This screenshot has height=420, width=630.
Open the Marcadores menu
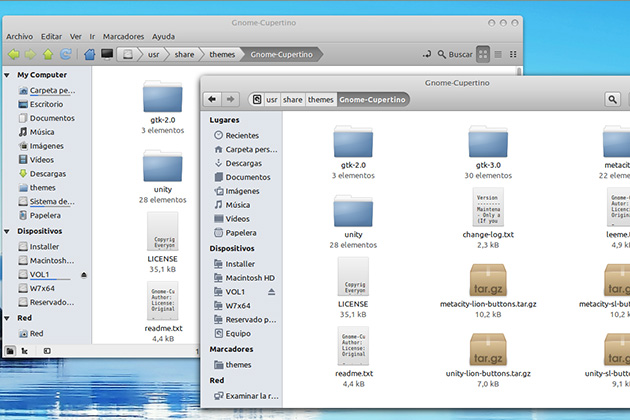123,37
